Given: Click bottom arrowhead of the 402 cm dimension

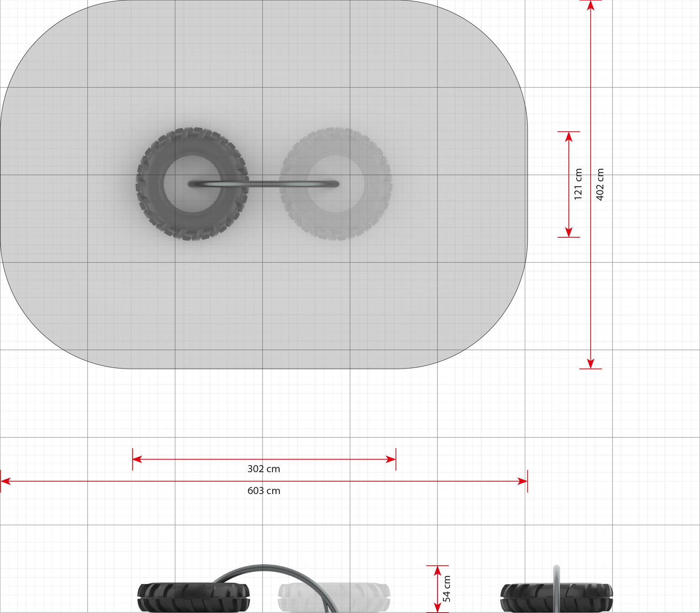Looking at the screenshot, I should point(591,364).
